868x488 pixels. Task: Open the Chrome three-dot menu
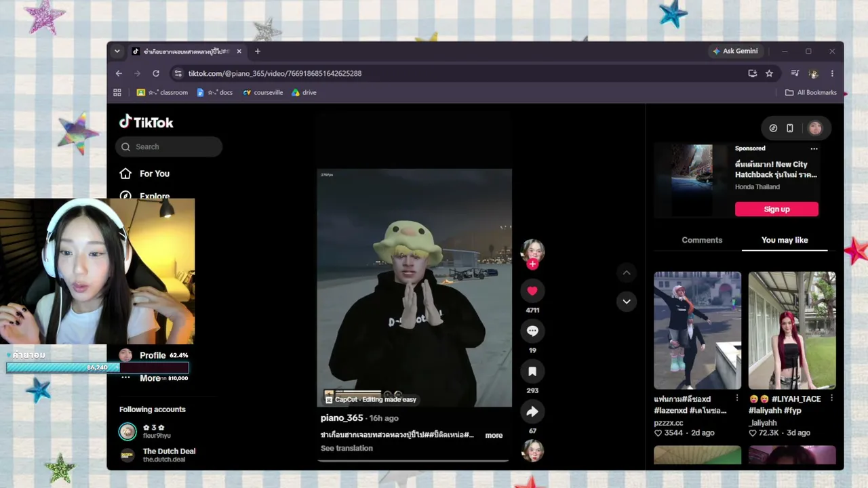point(832,73)
